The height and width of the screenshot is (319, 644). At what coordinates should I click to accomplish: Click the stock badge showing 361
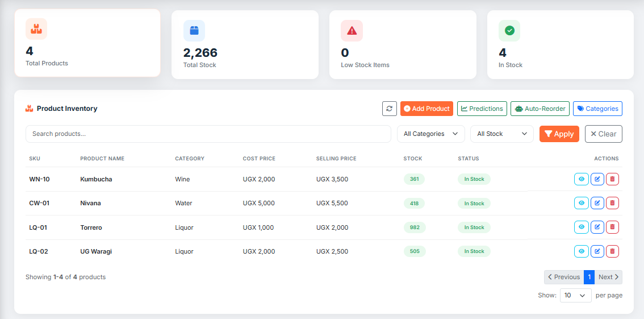[414, 179]
